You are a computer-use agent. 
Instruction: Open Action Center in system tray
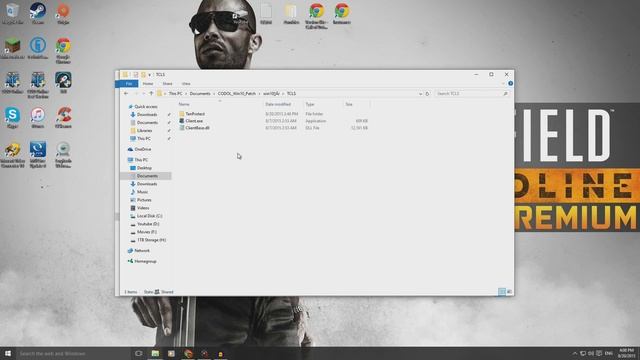click(599, 353)
